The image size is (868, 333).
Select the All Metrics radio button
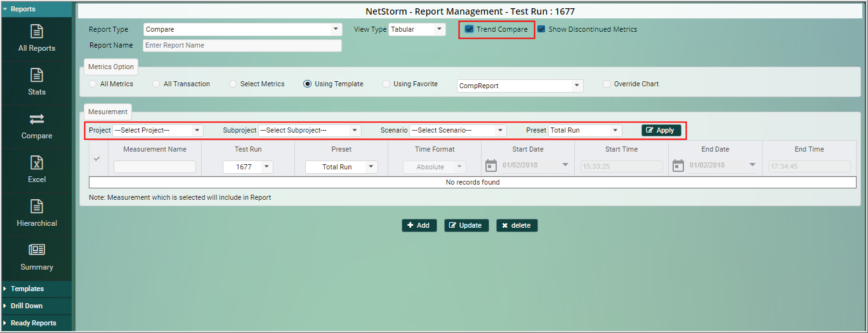point(93,84)
